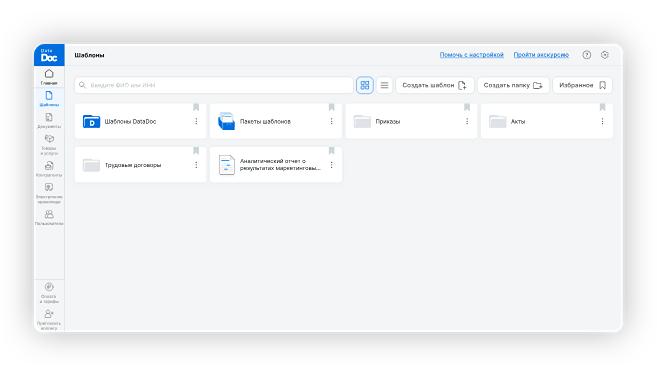Click the DataDoc logo
This screenshot has width=657, height=383.
pyautogui.click(x=49, y=55)
